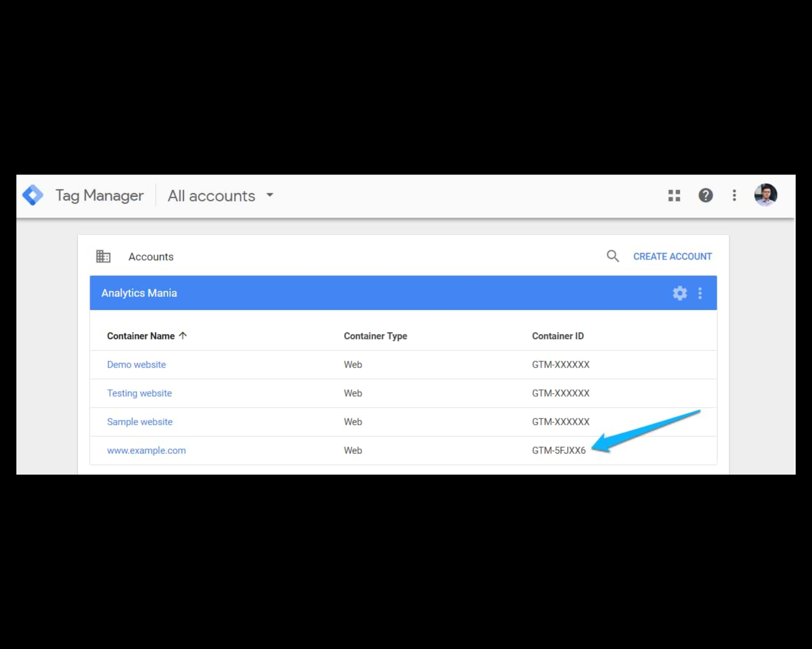Click the Google Tag Manager logo

pos(33,196)
